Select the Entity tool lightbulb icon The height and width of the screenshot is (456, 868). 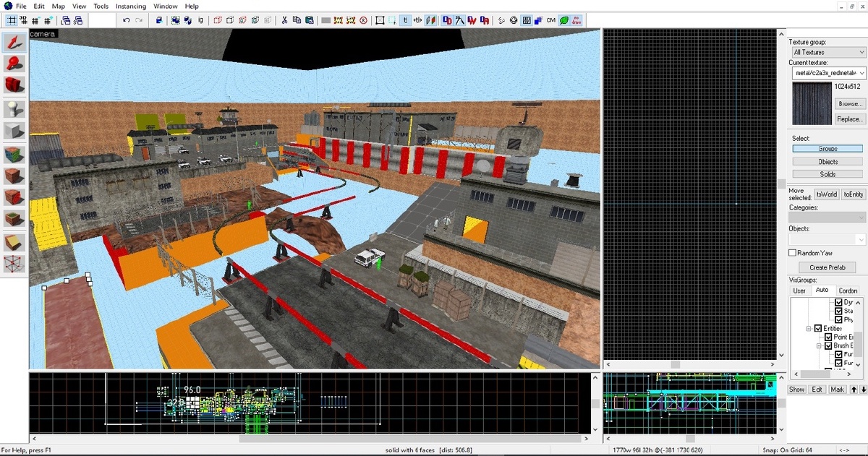click(x=14, y=109)
